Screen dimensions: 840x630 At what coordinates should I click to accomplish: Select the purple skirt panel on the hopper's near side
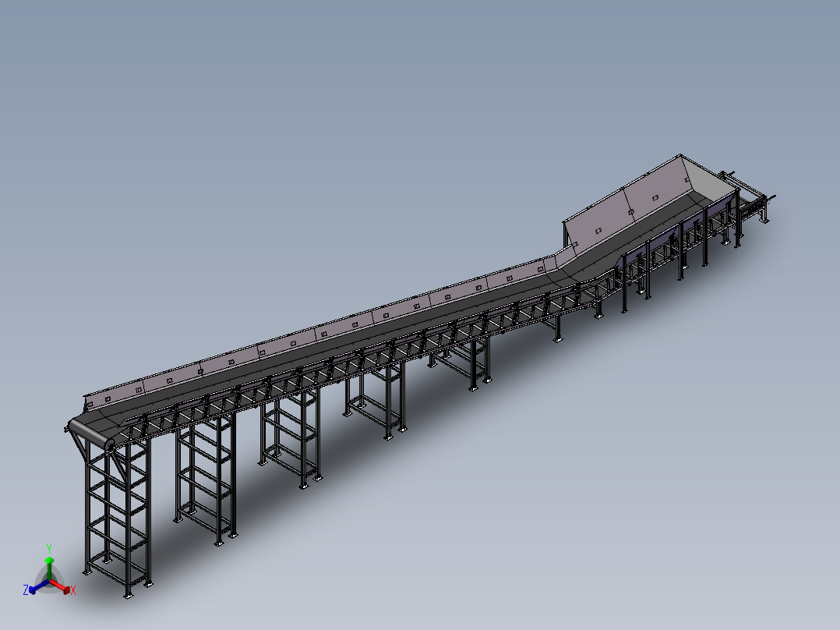tap(662, 243)
